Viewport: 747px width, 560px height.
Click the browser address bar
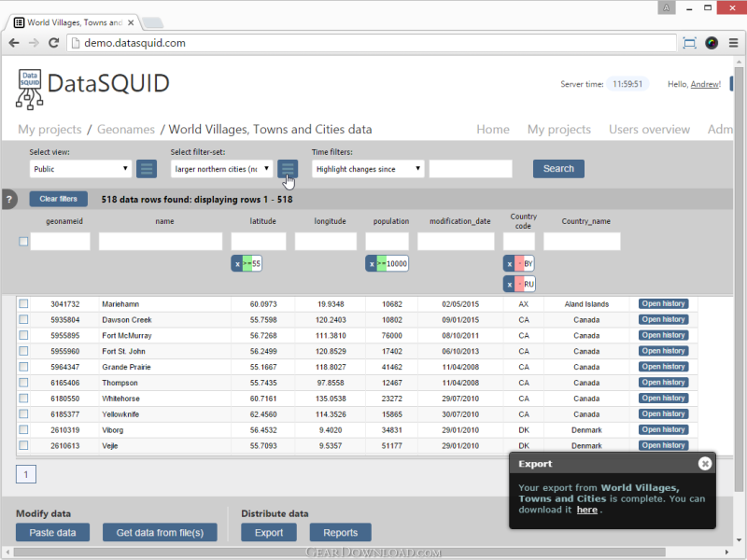click(372, 43)
